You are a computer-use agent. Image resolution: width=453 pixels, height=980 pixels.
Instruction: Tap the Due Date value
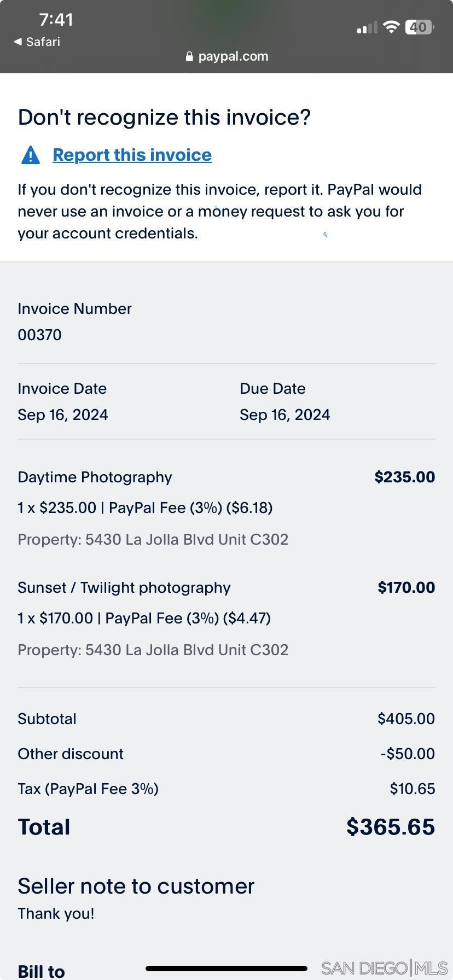(284, 415)
